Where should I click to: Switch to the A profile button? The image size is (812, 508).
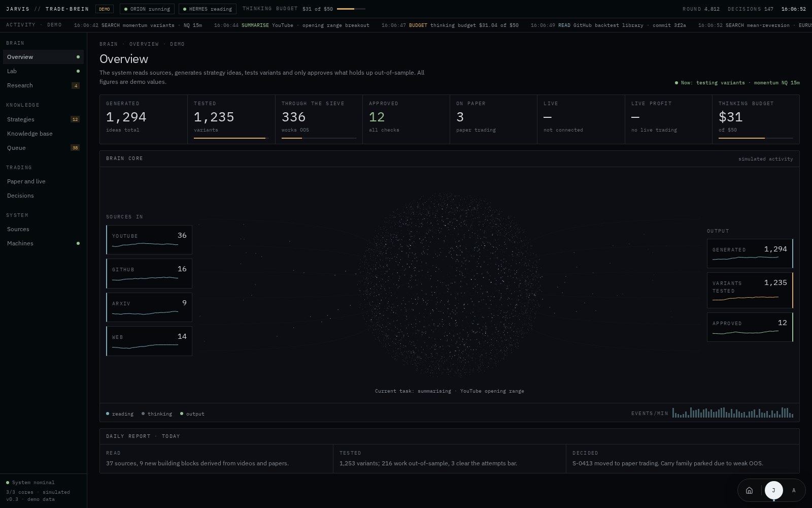tap(794, 490)
